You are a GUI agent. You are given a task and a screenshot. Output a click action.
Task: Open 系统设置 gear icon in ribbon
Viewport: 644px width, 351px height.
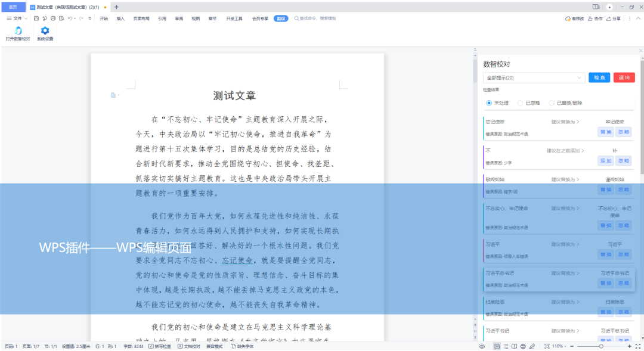[x=45, y=33]
